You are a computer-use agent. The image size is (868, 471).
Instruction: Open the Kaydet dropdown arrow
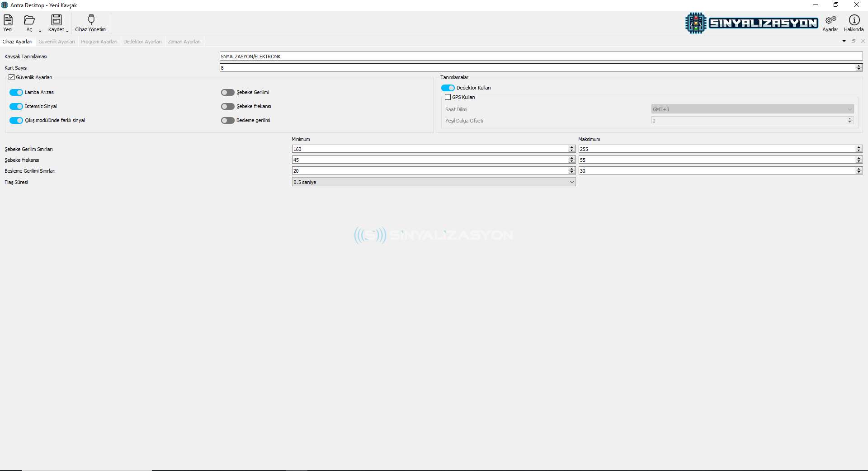click(x=67, y=31)
